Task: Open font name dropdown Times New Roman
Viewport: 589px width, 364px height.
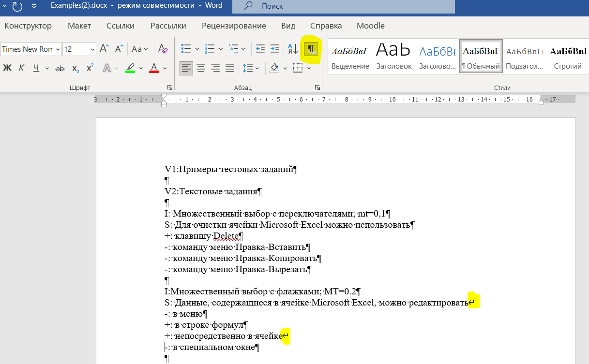Action: pos(58,49)
